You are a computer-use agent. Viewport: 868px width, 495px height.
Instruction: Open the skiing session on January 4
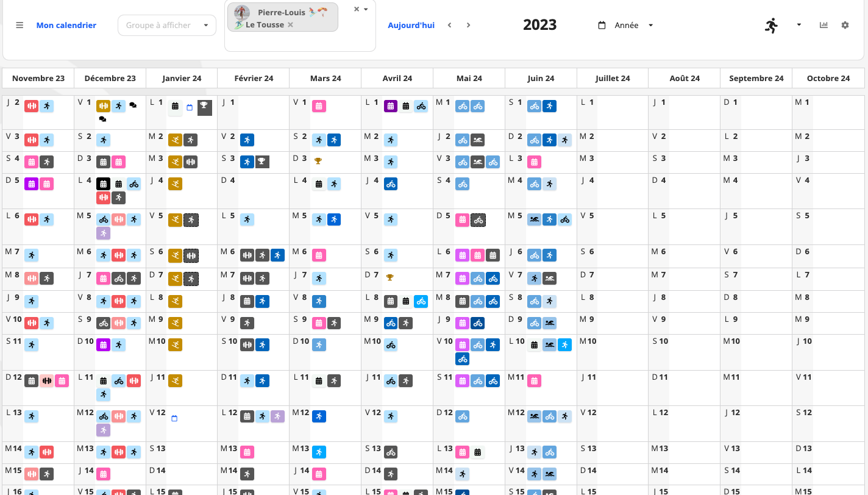click(x=175, y=183)
